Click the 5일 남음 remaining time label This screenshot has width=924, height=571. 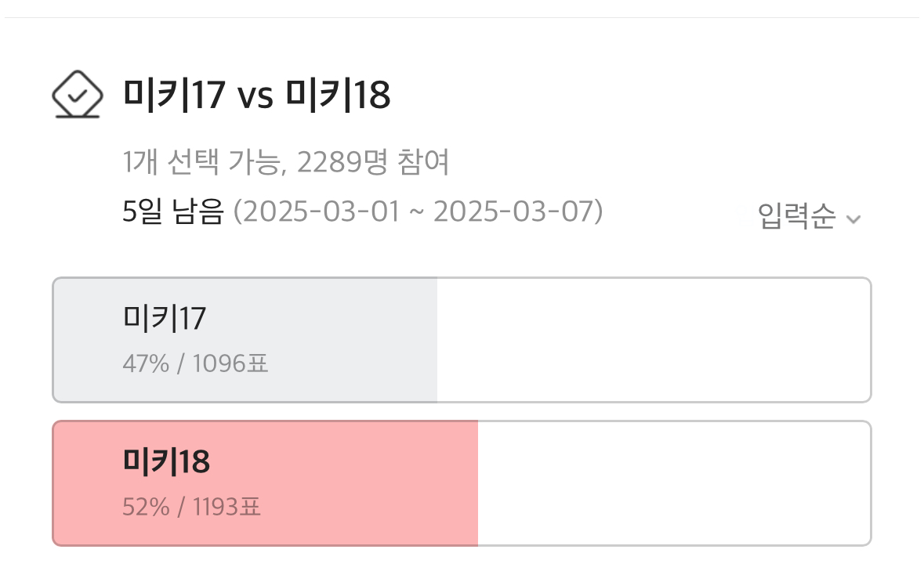click(173, 211)
